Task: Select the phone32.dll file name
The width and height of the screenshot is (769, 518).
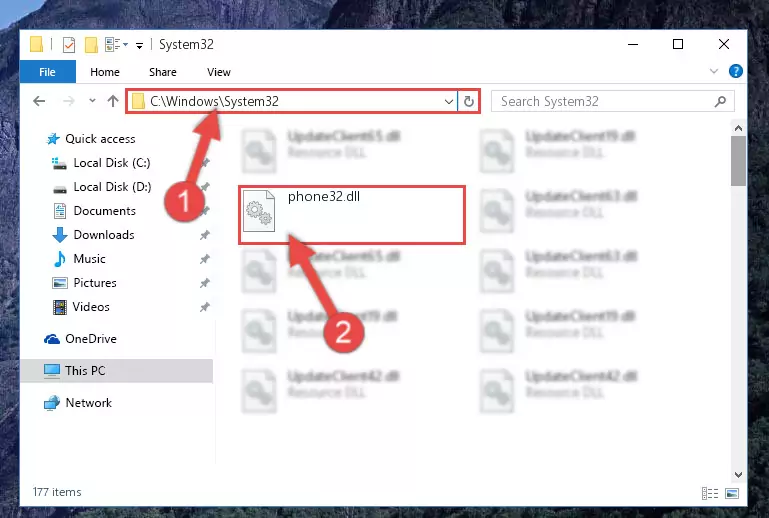Action: 324,197
